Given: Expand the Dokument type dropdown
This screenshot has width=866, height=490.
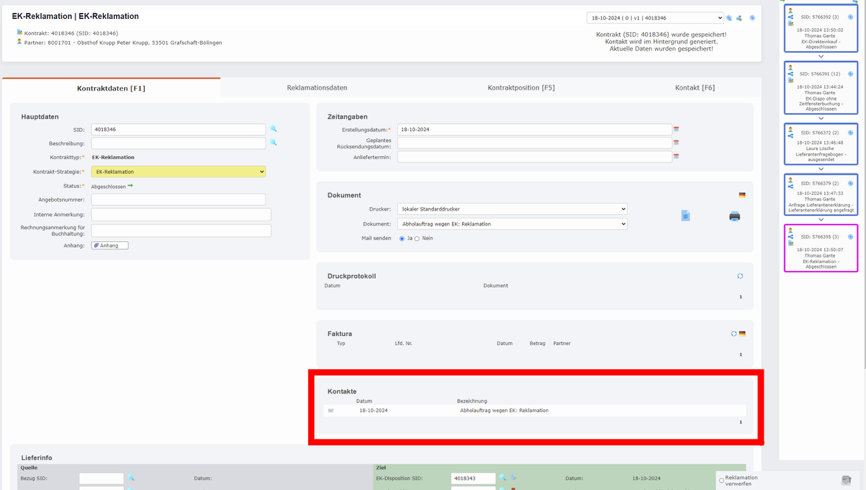Looking at the screenshot, I should [x=512, y=224].
